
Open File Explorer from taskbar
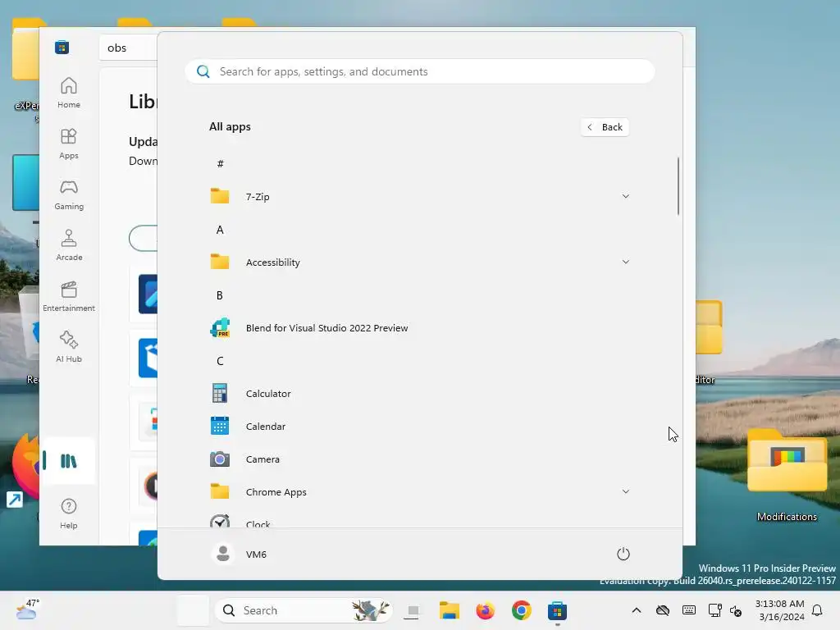(x=449, y=610)
